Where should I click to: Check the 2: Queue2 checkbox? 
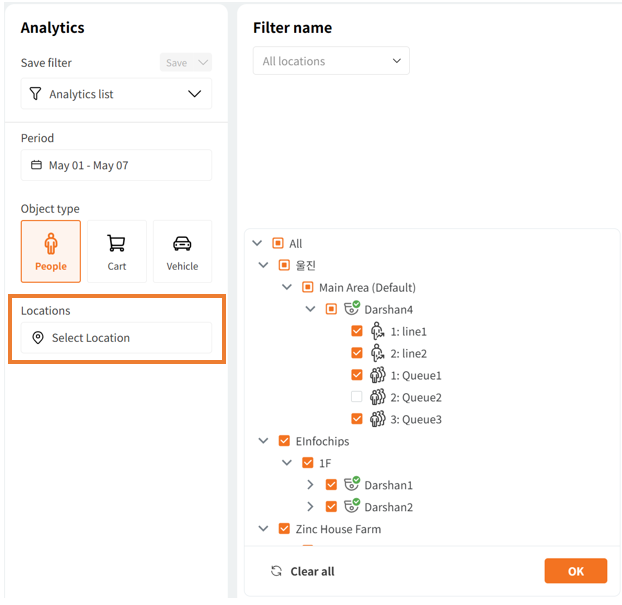coord(357,397)
